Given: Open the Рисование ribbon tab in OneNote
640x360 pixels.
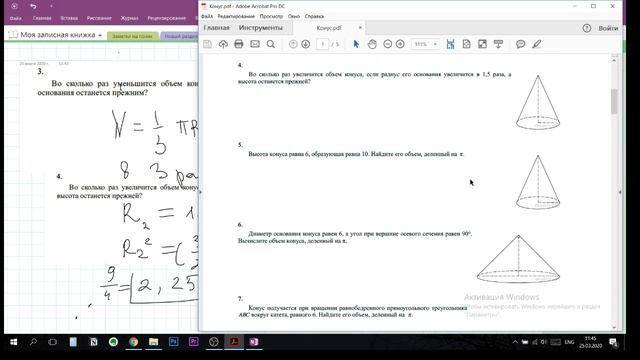Looking at the screenshot, I should (99, 18).
